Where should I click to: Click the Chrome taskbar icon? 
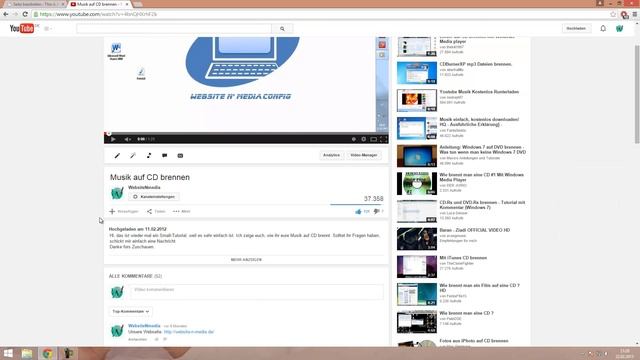click(47, 353)
